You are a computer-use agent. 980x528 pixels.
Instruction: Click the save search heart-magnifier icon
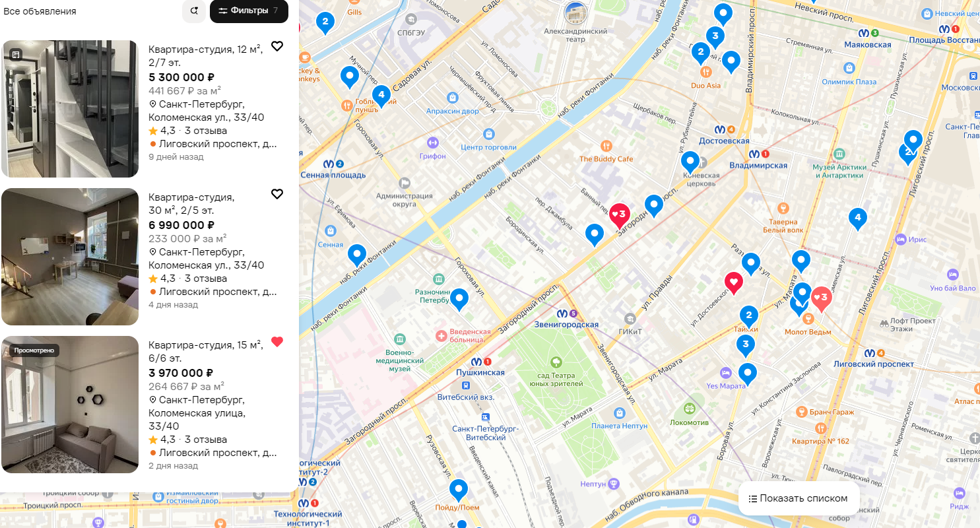point(194,11)
